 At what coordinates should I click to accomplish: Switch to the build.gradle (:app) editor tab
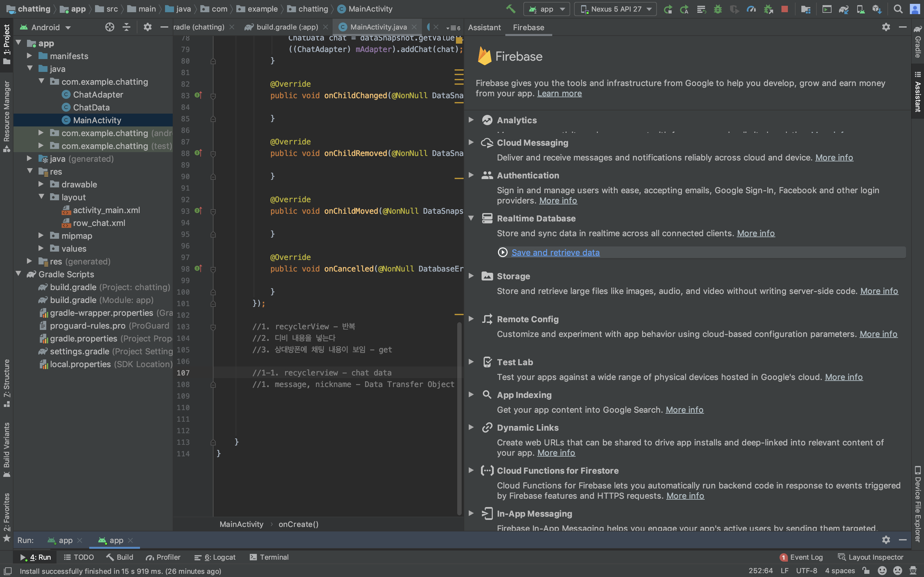point(286,27)
